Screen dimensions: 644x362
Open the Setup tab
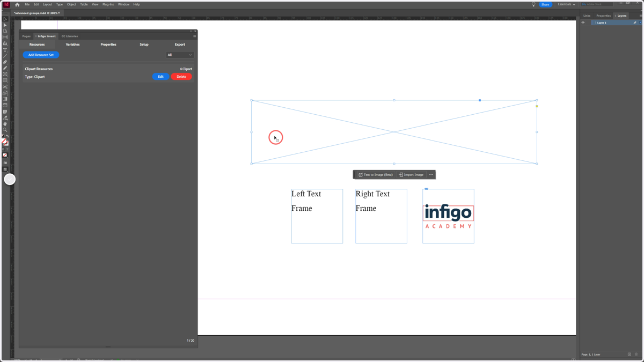tap(144, 45)
